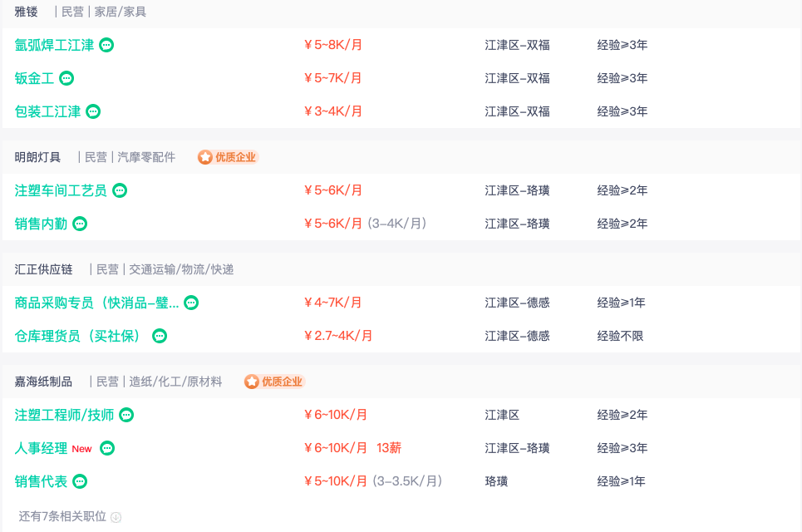This screenshot has height=532, width=802.
Task: Click chat icon beside 氩弧焊工江津
Action: point(106,45)
